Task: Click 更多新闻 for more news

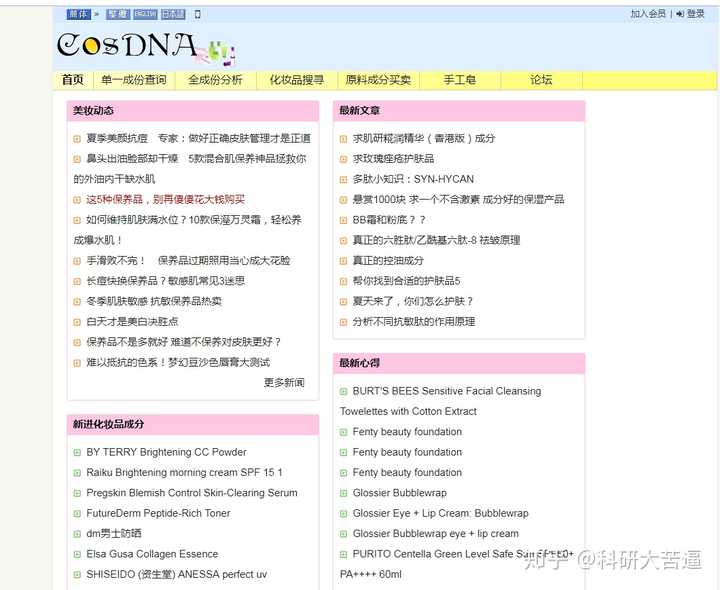Action: point(284,382)
